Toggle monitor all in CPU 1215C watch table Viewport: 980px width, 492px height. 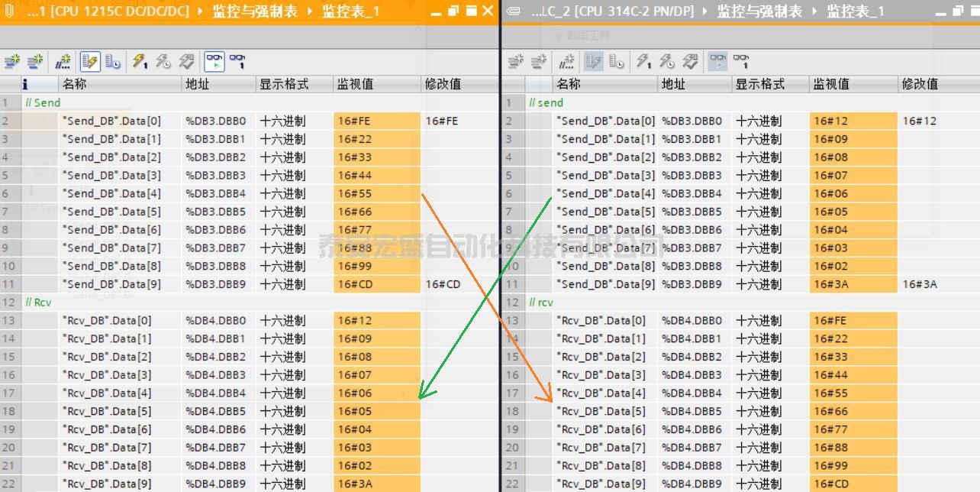click(x=214, y=62)
